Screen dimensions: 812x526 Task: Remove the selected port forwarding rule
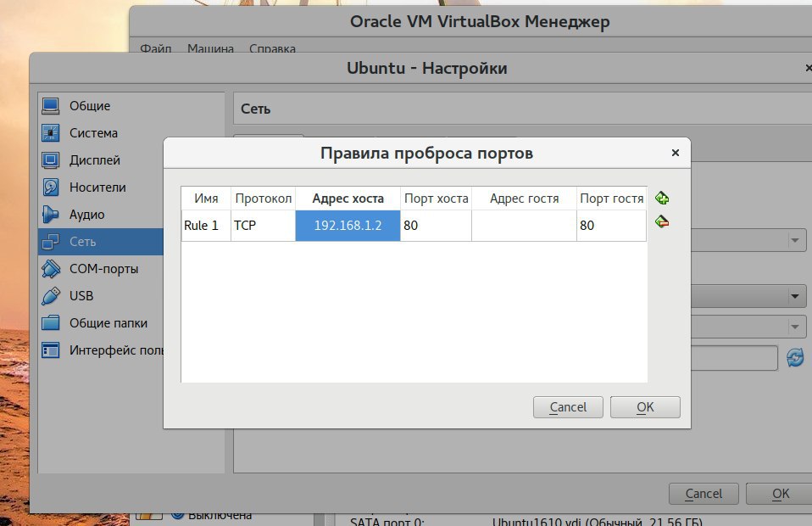pos(662,221)
